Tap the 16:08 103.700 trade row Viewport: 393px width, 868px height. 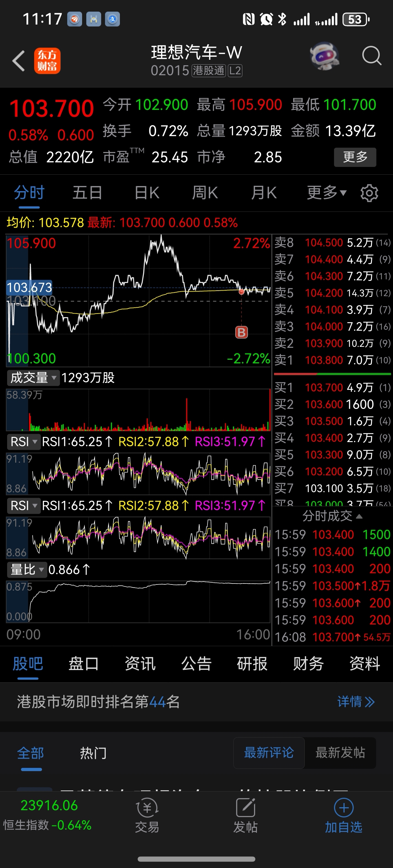tap(332, 637)
